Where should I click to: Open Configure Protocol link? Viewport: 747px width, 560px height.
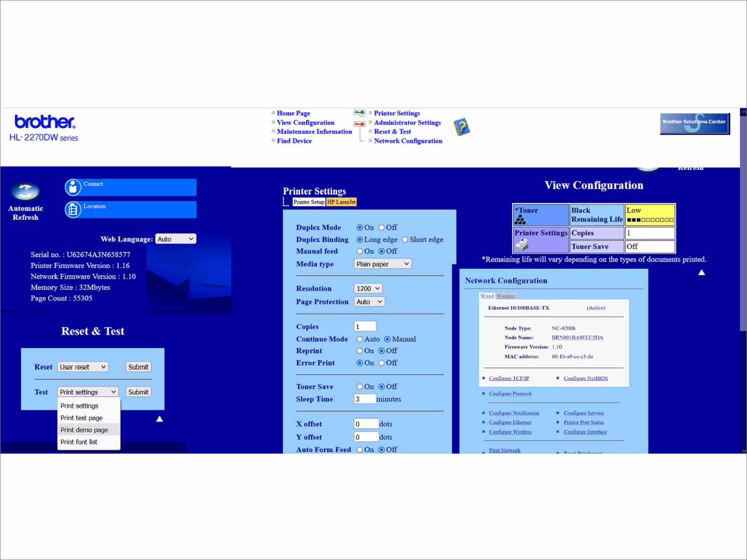pyautogui.click(x=510, y=394)
